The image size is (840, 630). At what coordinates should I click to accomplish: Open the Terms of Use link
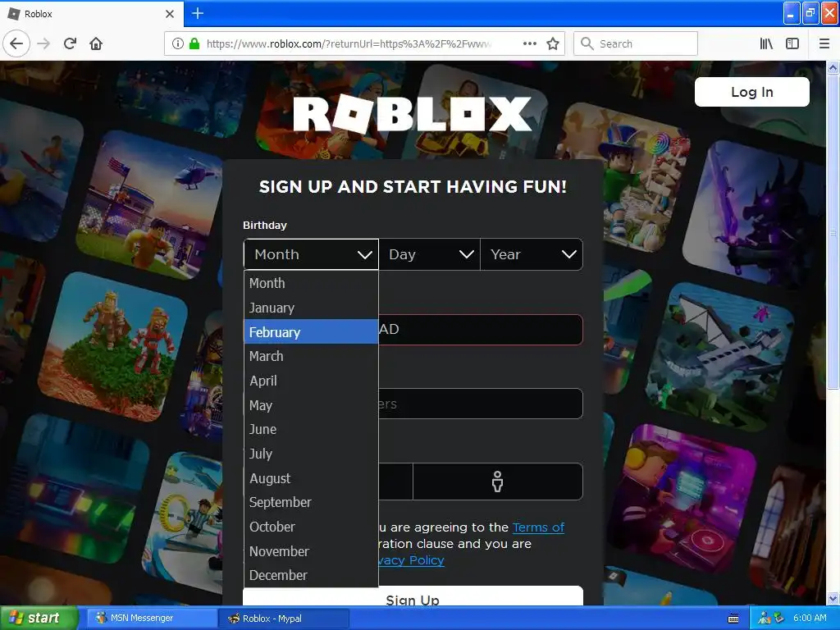(x=538, y=527)
